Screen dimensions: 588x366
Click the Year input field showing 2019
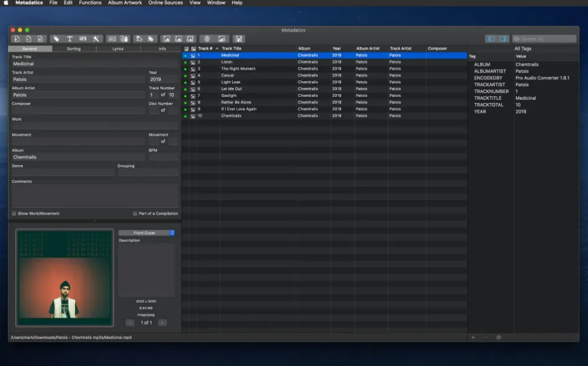(163, 79)
